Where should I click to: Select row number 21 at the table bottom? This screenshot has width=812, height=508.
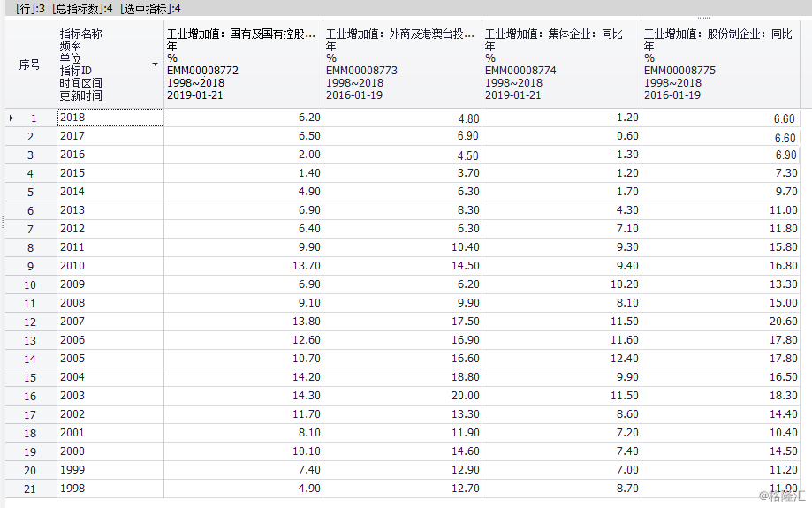tap(30, 489)
